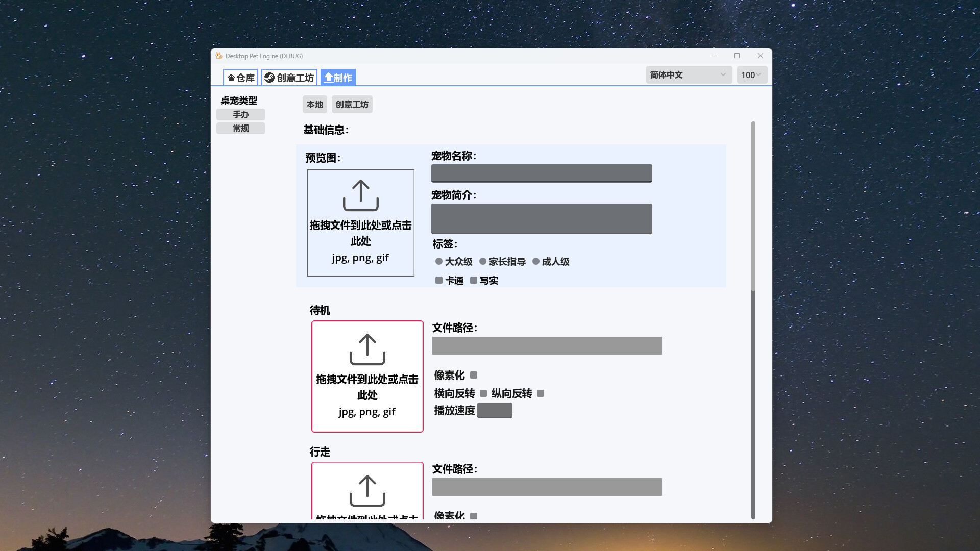The height and width of the screenshot is (551, 980).
Task: Click the upload icon under 行走 section
Action: pos(367,491)
